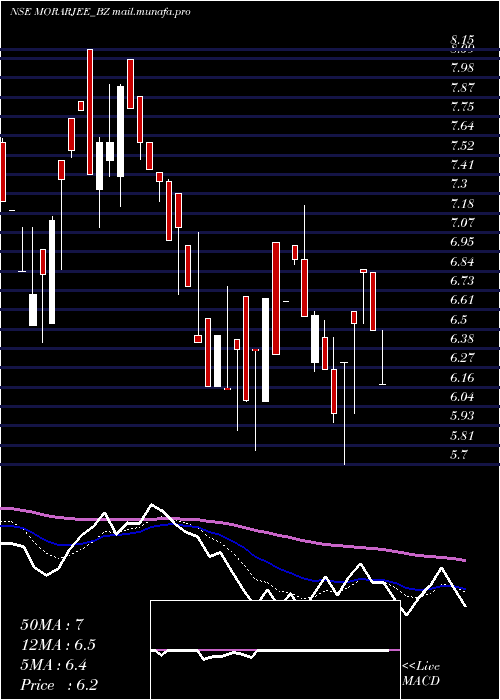500x700 pixels.
Task: Click the NSE MORARJEE_BZ chart title
Action: coord(100,12)
